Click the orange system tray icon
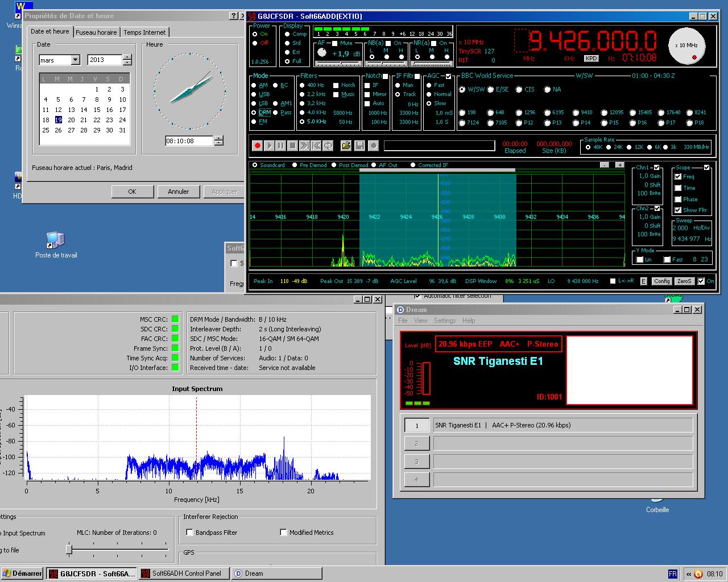Viewport: 728px width, 582px height. (698, 573)
